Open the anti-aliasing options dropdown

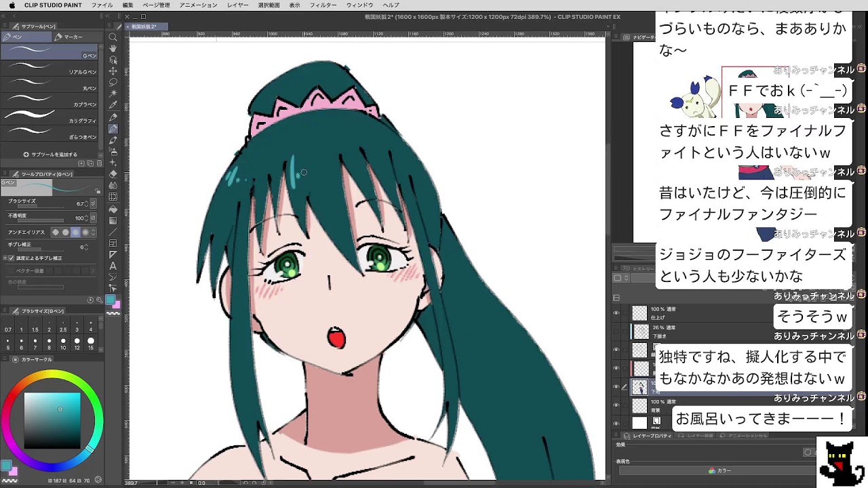[94, 232]
